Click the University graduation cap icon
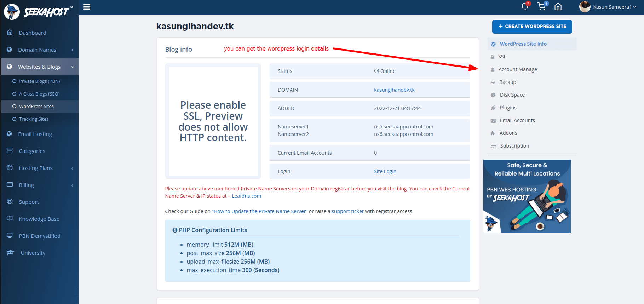This screenshot has width=644, height=304. [11, 253]
